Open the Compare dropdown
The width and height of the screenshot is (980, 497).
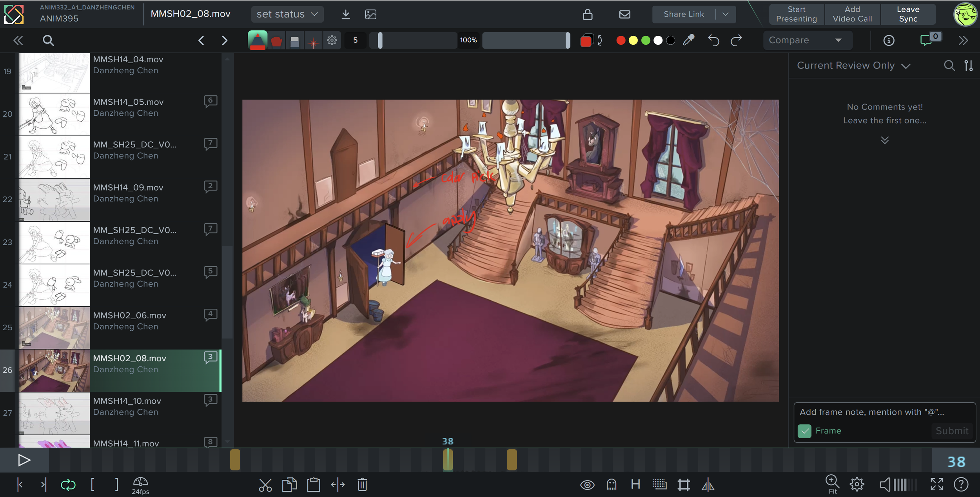pyautogui.click(x=808, y=40)
